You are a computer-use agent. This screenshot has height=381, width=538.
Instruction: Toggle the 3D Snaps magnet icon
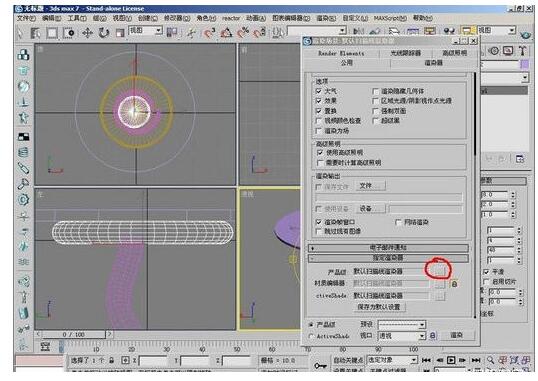(209, 33)
